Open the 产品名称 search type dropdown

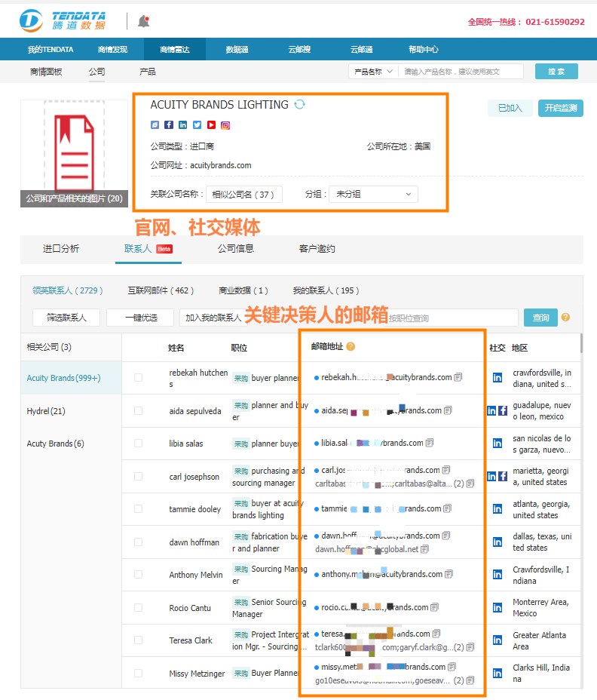(x=373, y=72)
